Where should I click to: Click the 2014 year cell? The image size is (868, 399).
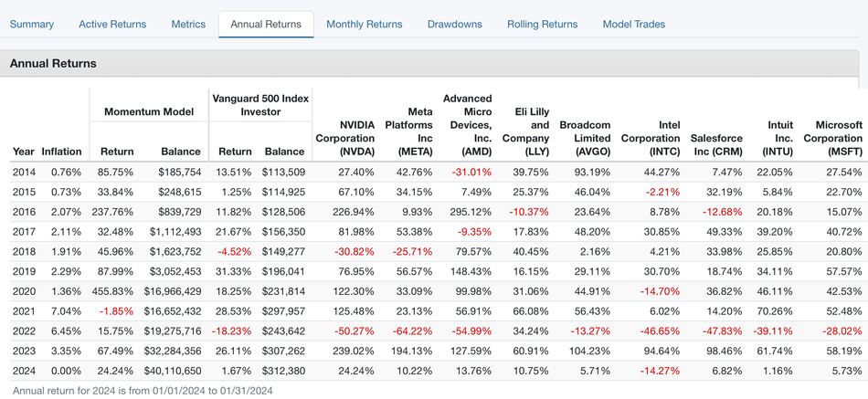[x=23, y=172]
